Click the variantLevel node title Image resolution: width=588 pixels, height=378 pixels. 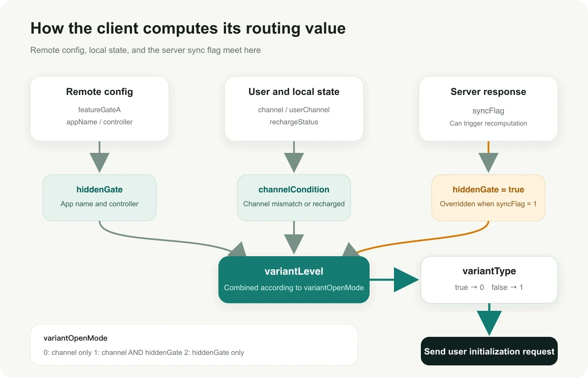coord(294,271)
